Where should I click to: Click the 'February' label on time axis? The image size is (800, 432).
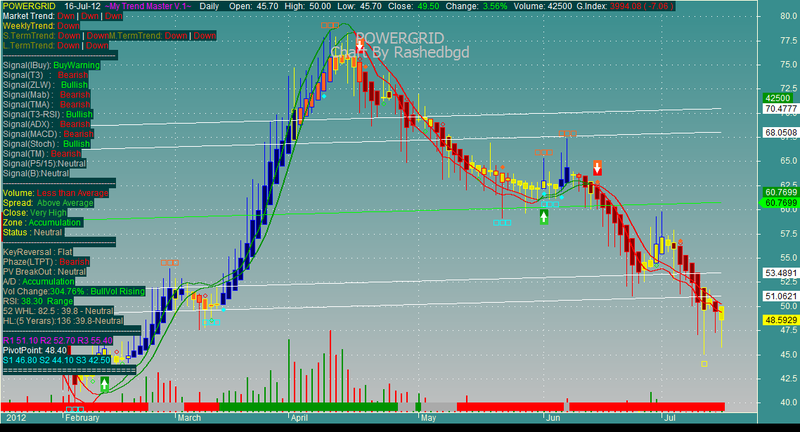83,418
